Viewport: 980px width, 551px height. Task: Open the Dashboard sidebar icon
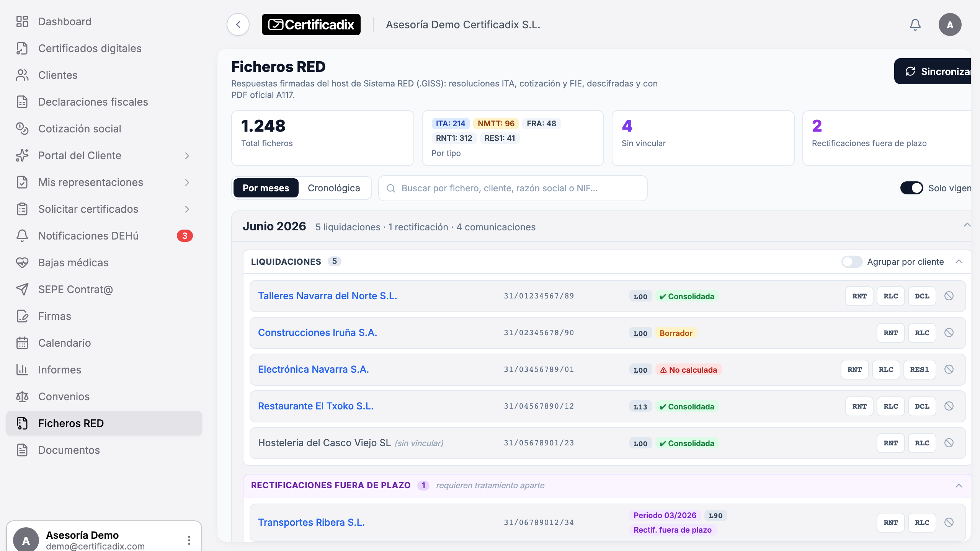click(22, 21)
